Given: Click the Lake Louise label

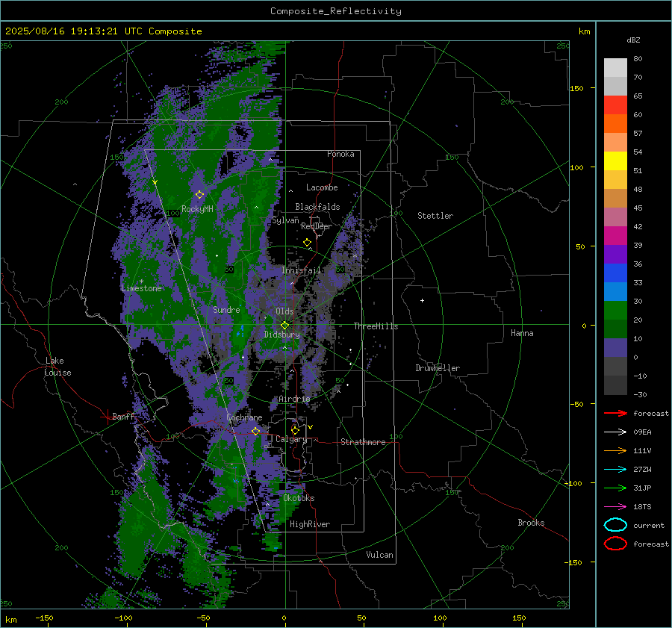Looking at the screenshot, I should pyautogui.click(x=57, y=367).
